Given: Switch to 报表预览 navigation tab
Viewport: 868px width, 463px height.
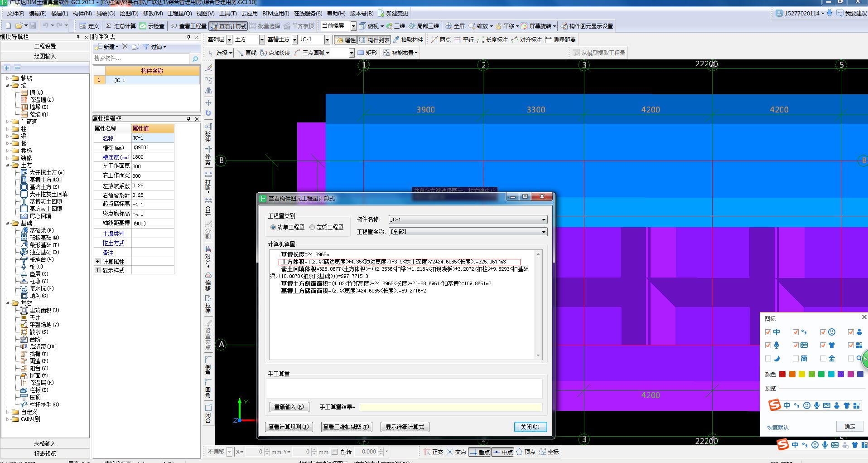Looking at the screenshot, I should point(45,453).
